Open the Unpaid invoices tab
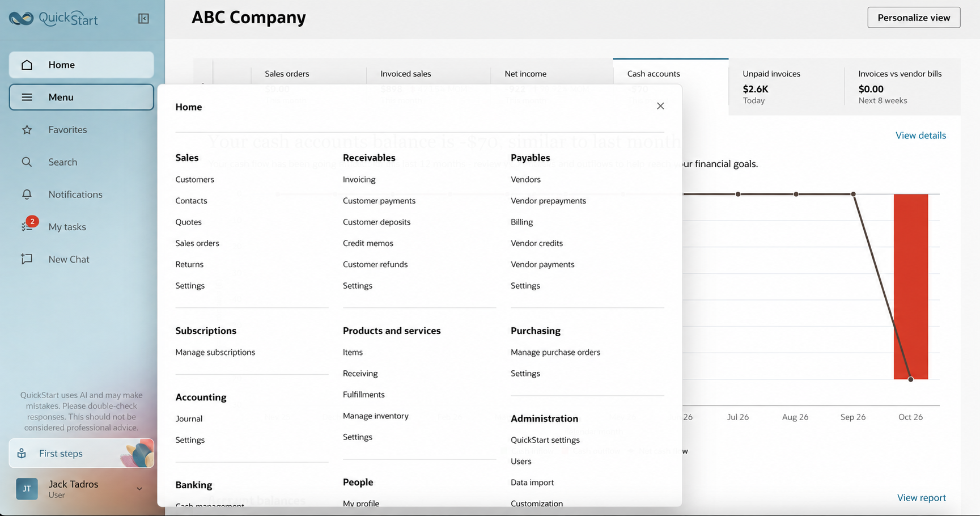Screen dimensions: 980x516 point(786,87)
